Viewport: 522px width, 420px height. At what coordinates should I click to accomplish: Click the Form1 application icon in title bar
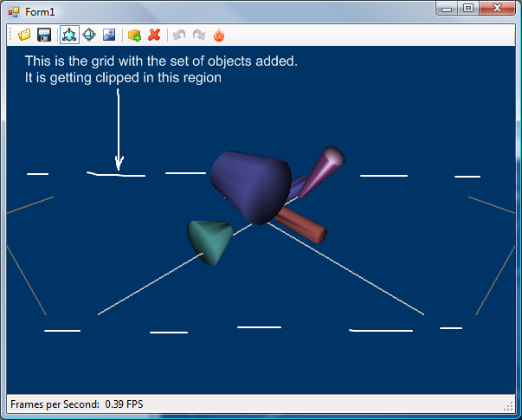[14, 10]
